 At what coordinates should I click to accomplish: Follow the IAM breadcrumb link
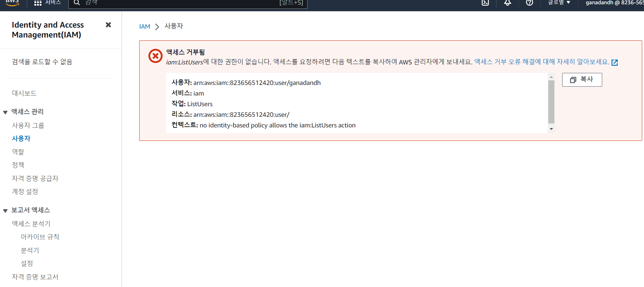(145, 27)
